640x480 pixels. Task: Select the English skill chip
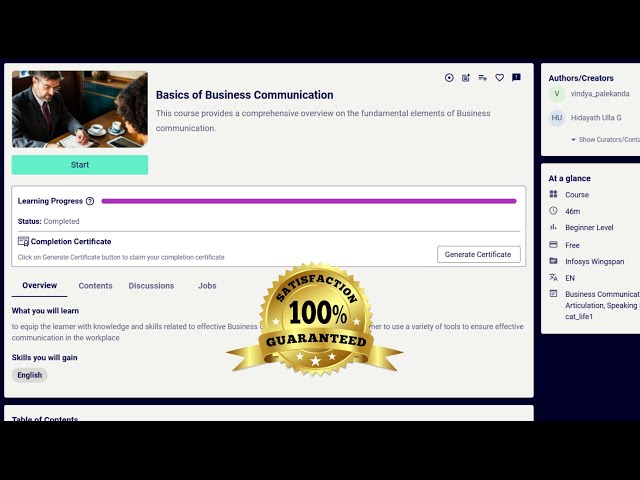pos(29,375)
